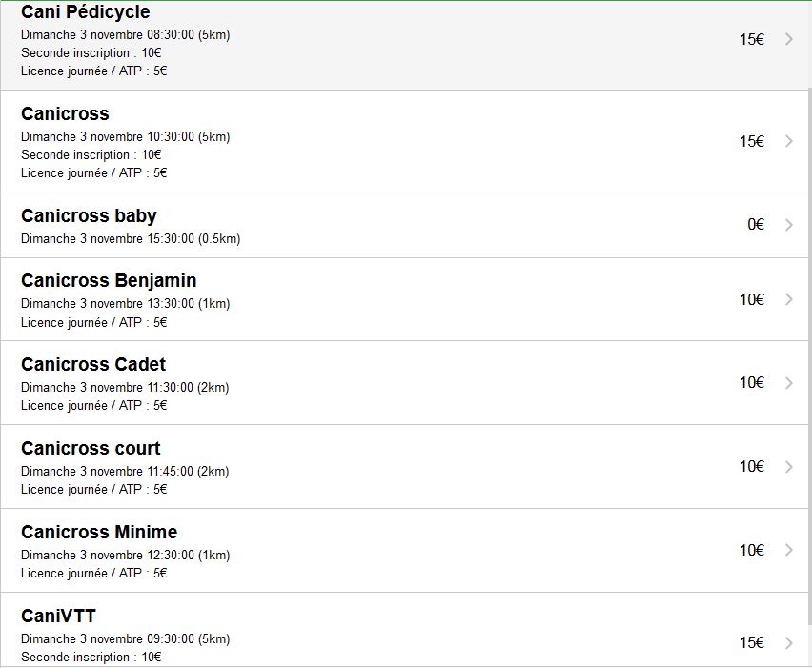
Task: Select the Canicross Cadet heading
Action: (93, 364)
